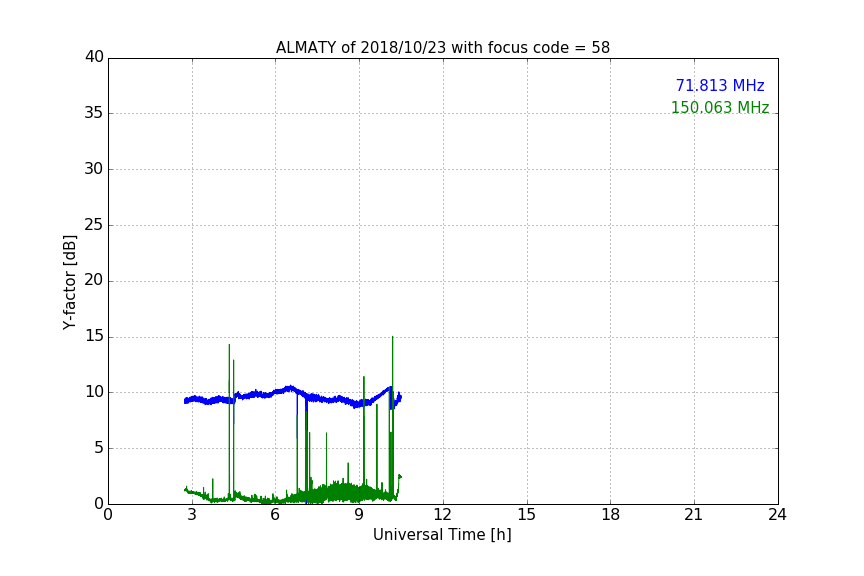This screenshot has width=864, height=576.
Task: Click the x-axis tick label 15
Action: point(527,515)
